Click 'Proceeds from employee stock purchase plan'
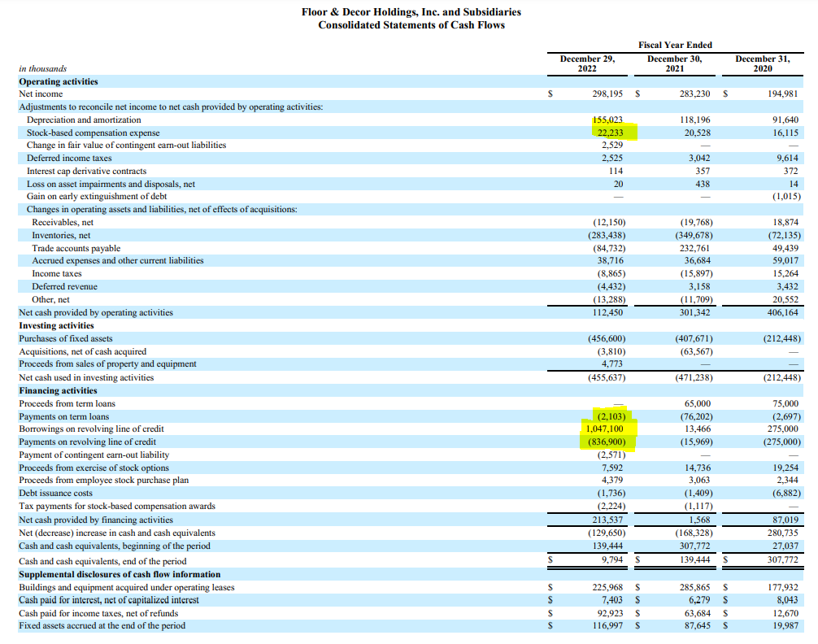818x644 pixels. click(x=104, y=480)
